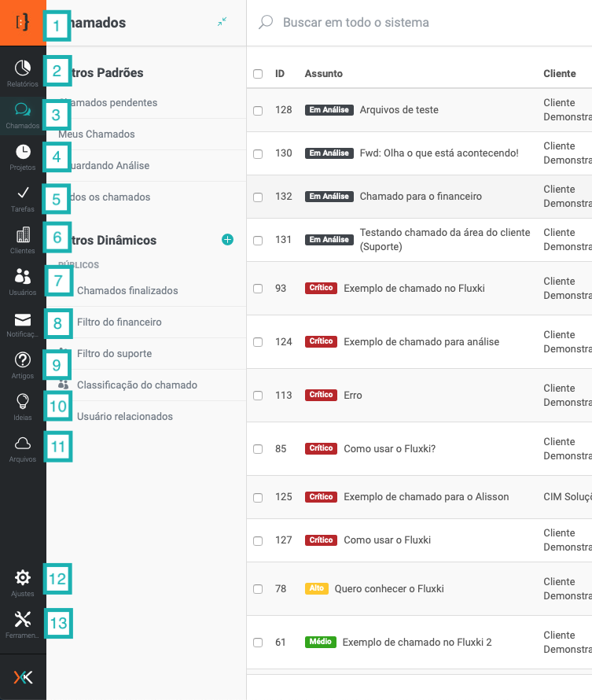592x700 pixels.
Task: Toggle select-all checkbox in table header
Action: coord(258,74)
